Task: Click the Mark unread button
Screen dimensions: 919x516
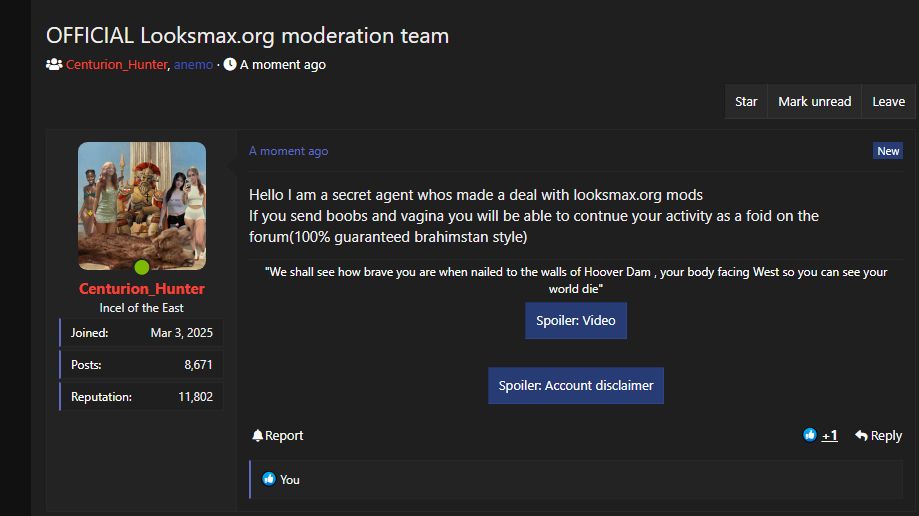Action: tap(814, 101)
